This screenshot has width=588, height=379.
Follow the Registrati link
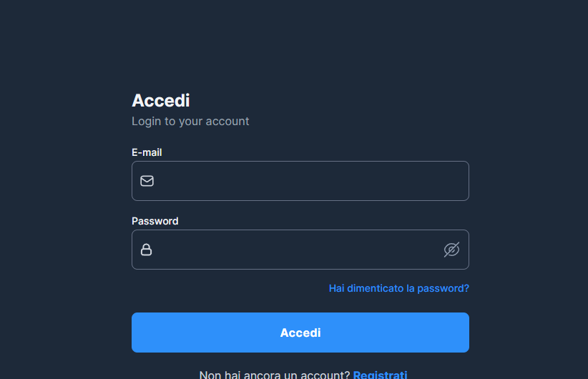pyautogui.click(x=380, y=375)
